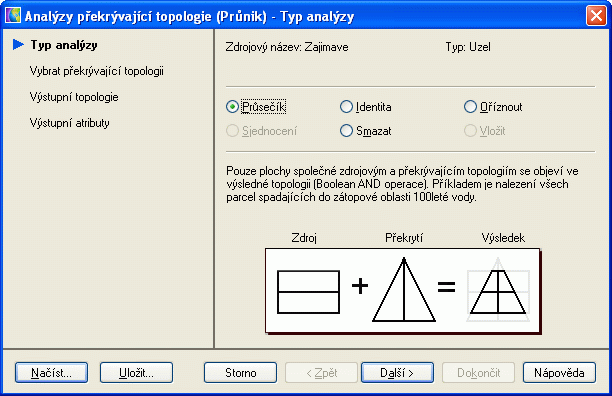Screen dimensions: 612x396
Task: Click the blue arrow beside Typ analýzy
Action: [18, 45]
